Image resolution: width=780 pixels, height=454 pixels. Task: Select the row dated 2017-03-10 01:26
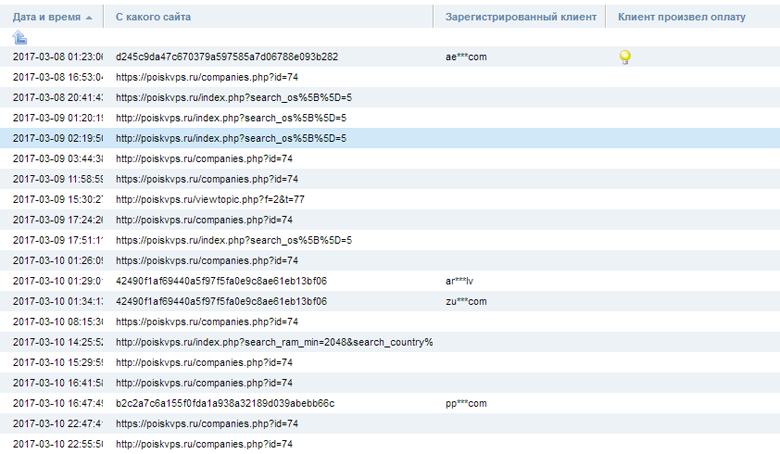click(x=390, y=261)
